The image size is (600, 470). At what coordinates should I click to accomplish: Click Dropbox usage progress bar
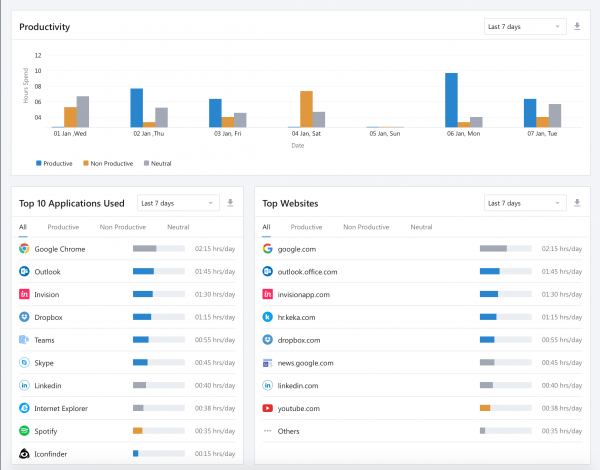159,317
